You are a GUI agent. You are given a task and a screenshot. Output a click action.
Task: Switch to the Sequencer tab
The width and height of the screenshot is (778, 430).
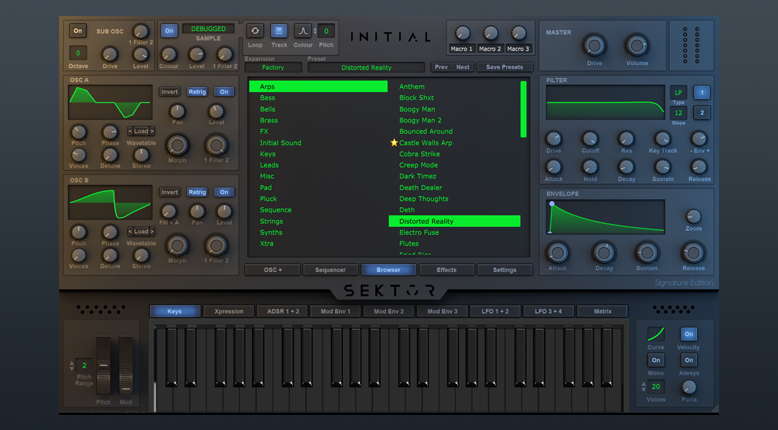(x=330, y=270)
